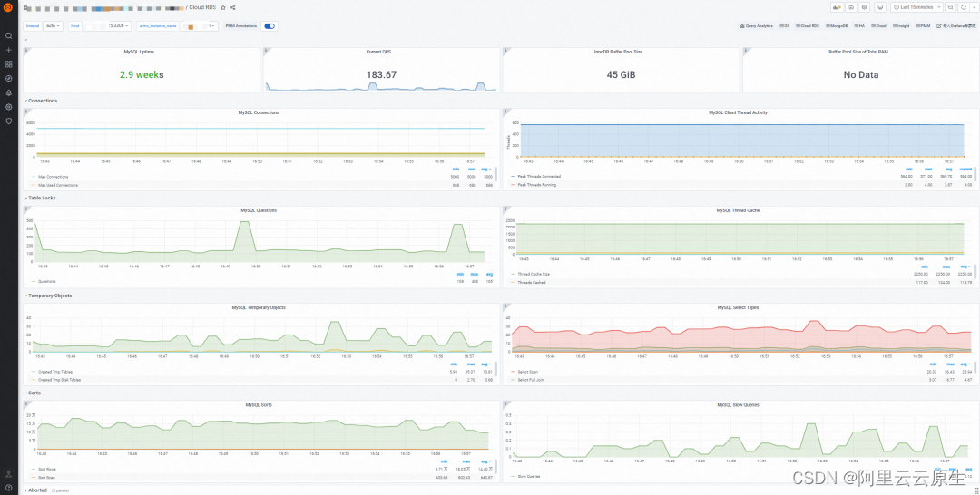
Task: Open the Insight dashboards menu
Action: point(901,26)
